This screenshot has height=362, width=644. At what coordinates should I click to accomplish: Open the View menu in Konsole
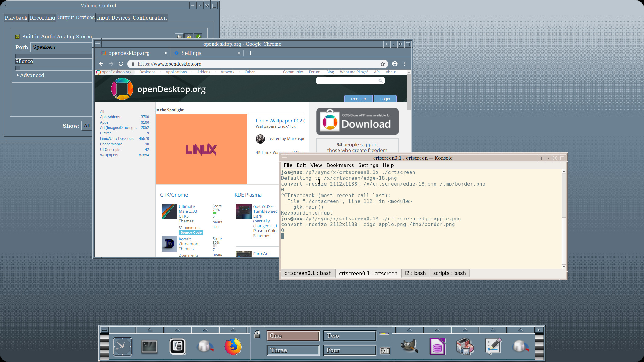coord(316,165)
